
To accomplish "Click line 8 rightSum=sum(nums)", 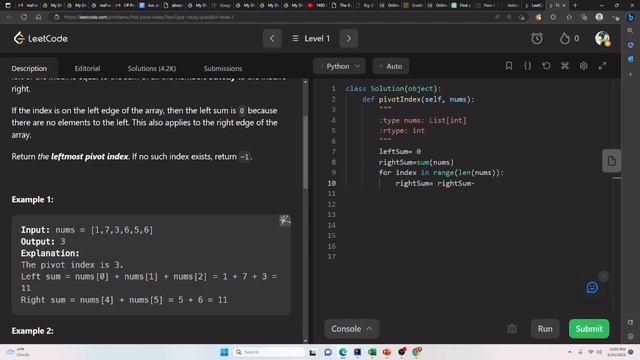I will [416, 162].
